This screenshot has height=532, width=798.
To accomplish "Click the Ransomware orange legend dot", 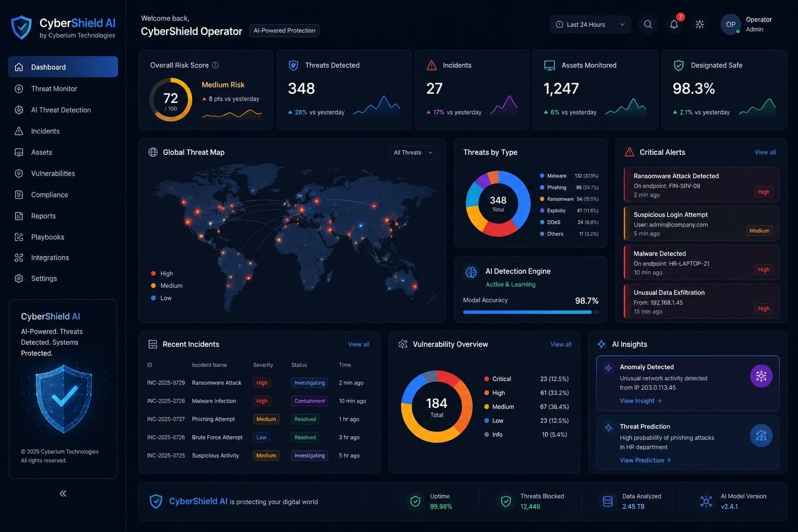I will 542,199.
